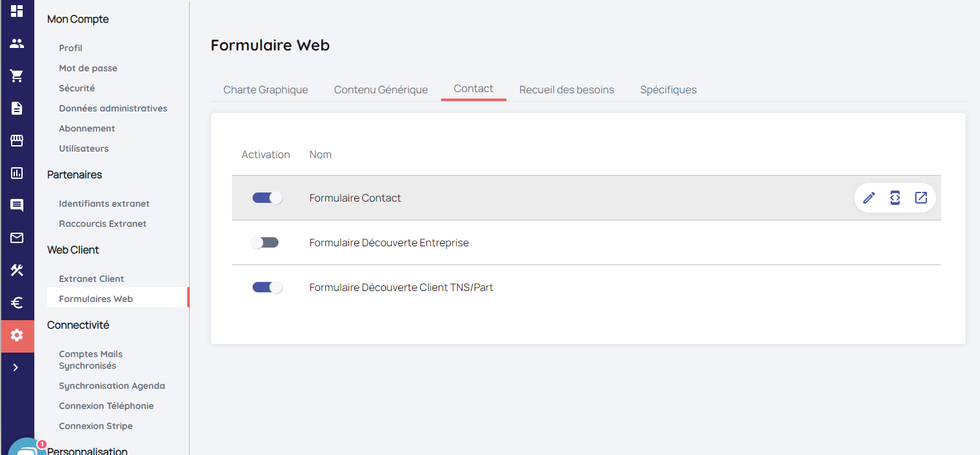Open the contacts people icon
Image resolution: width=980 pixels, height=455 pixels.
point(17,43)
